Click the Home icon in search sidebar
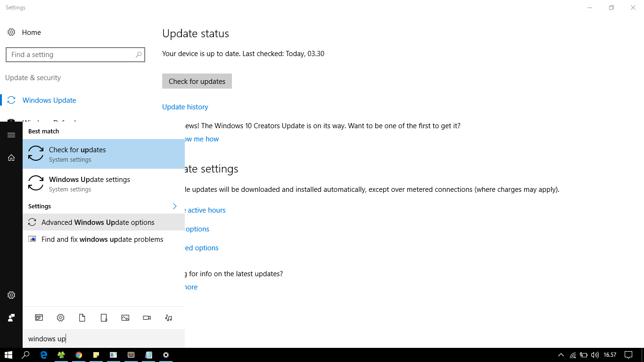Screen dimensions: 644x362 11,158
